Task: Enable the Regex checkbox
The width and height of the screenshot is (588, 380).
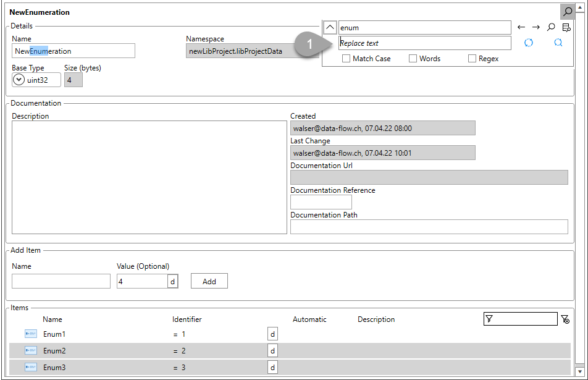Action: (x=472, y=59)
